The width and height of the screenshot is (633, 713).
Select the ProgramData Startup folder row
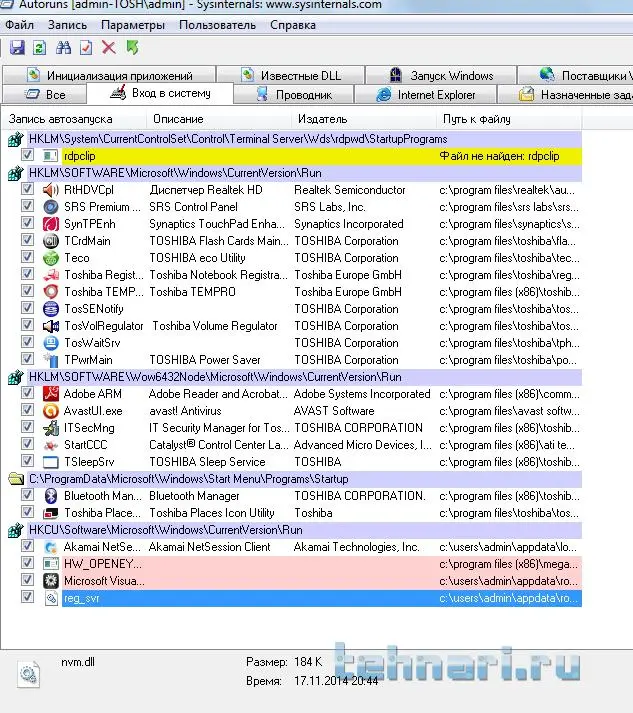point(295,479)
